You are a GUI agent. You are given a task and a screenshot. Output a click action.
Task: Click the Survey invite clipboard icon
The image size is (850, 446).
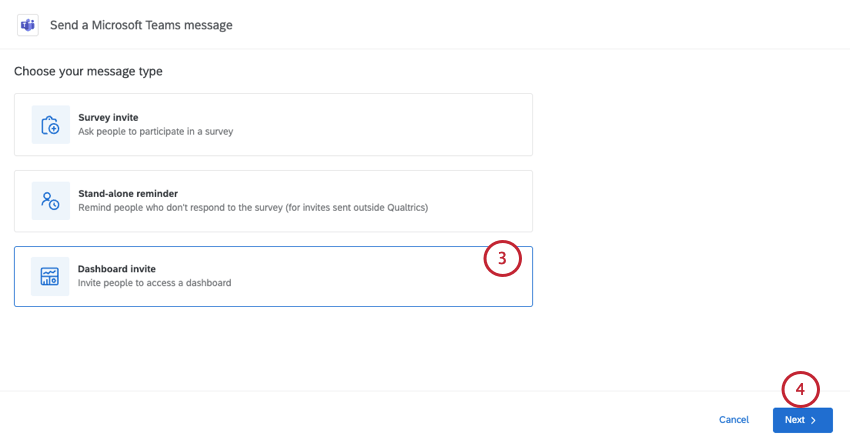50,125
